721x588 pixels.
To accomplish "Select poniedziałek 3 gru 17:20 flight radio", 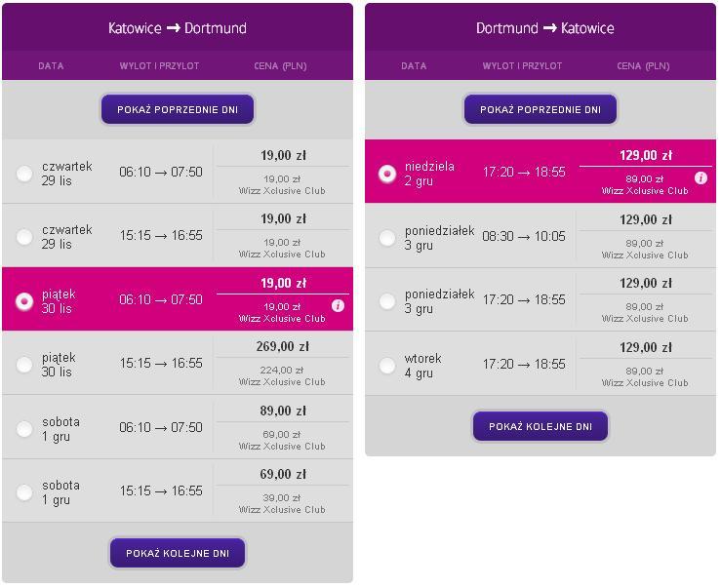I will [387, 301].
